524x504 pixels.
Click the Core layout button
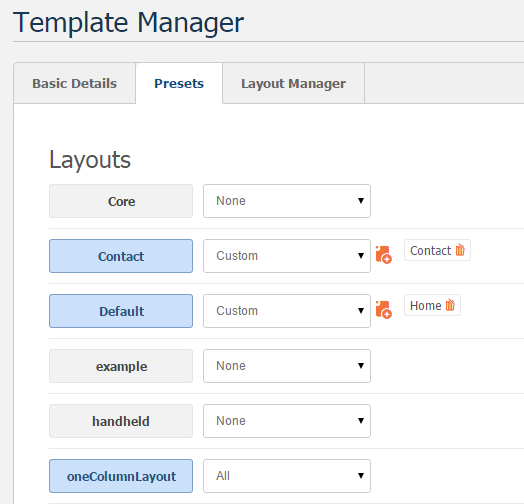(x=121, y=201)
